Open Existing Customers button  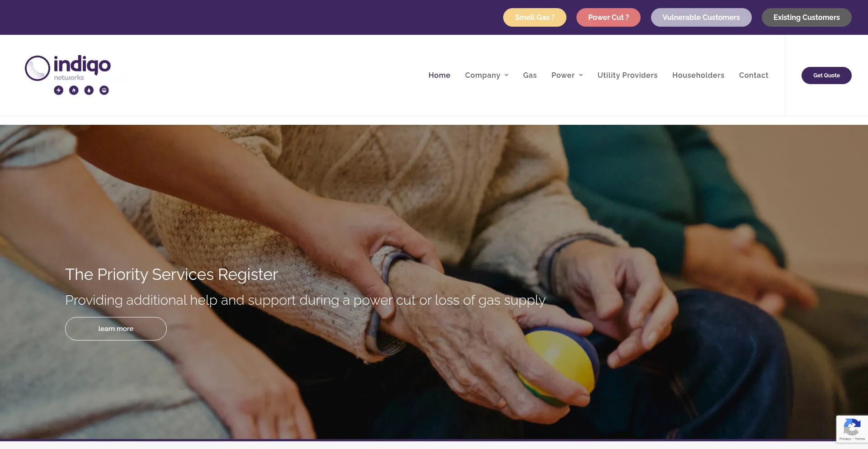(x=807, y=17)
